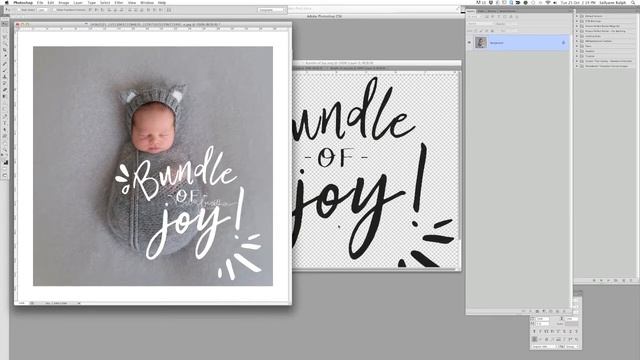Select the Move tool in the toolbox

pos(5,24)
